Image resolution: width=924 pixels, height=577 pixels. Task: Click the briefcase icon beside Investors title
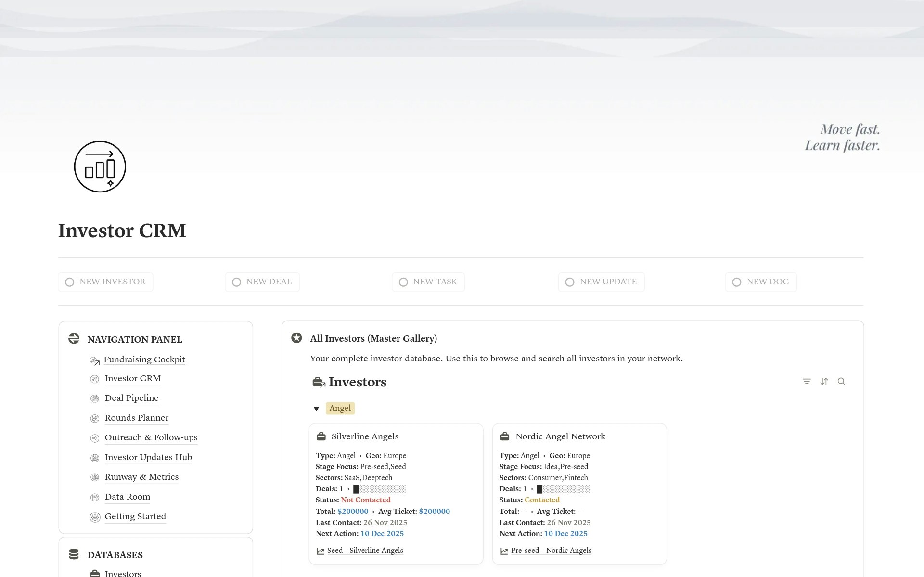tap(318, 382)
